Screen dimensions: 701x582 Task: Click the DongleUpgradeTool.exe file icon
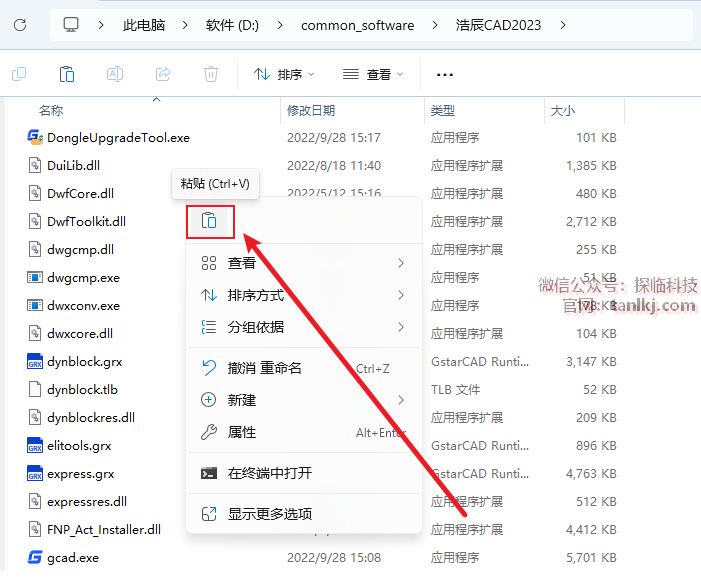click(35, 137)
